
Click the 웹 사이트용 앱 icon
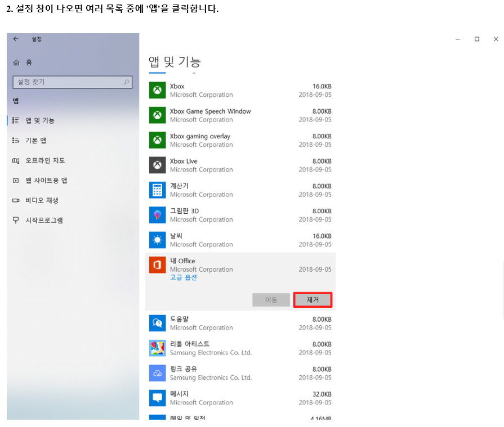coord(15,181)
